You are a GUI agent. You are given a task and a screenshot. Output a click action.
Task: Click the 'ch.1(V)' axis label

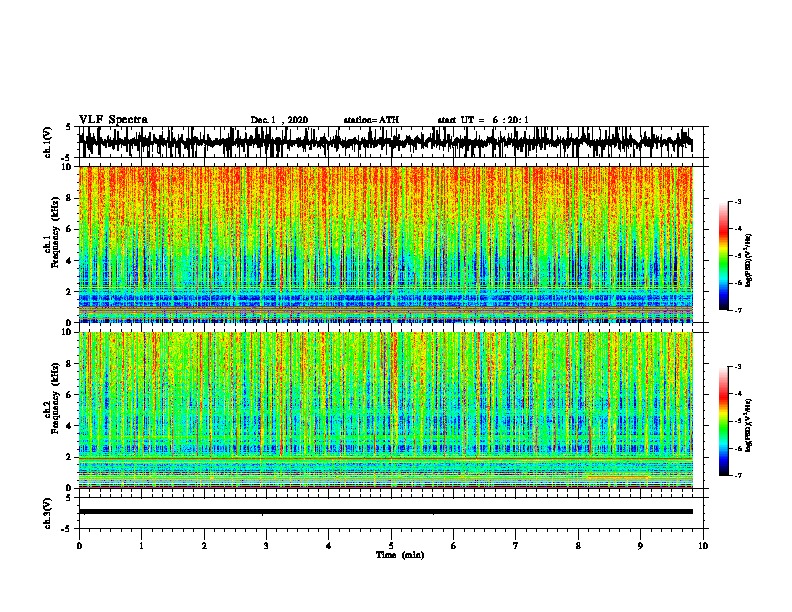[48, 142]
